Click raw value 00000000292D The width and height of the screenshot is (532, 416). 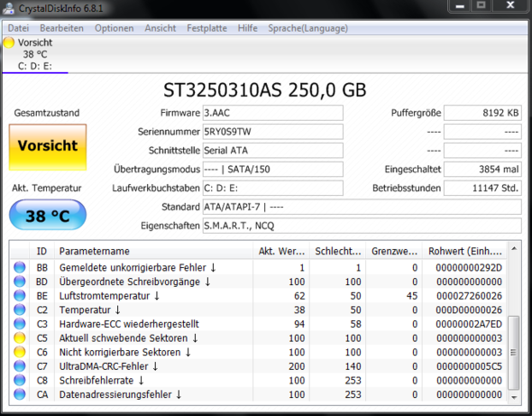point(469,268)
